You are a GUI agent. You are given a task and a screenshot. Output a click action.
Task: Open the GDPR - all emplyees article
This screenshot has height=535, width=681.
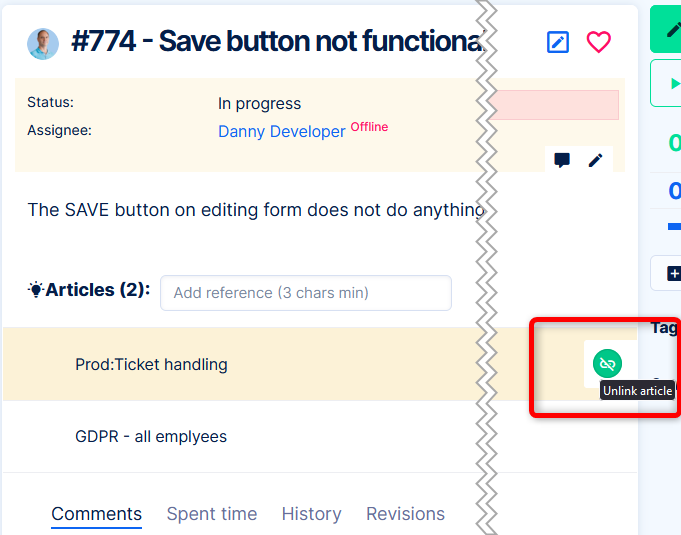(x=151, y=436)
